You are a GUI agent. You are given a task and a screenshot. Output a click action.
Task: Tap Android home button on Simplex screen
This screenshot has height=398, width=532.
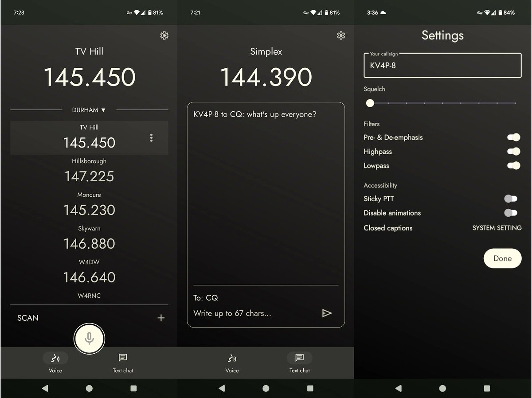266,388
